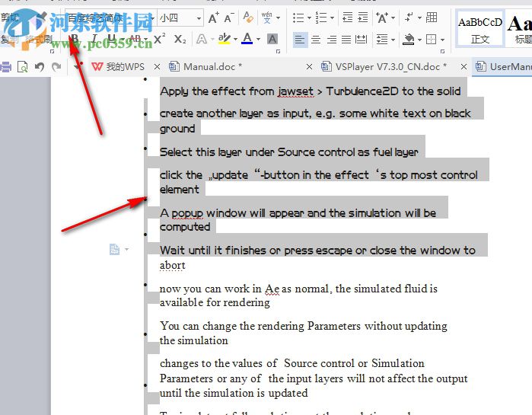Screen dimensions: 532x415
Task: Apply text effect outline A icon
Action: [202, 40]
